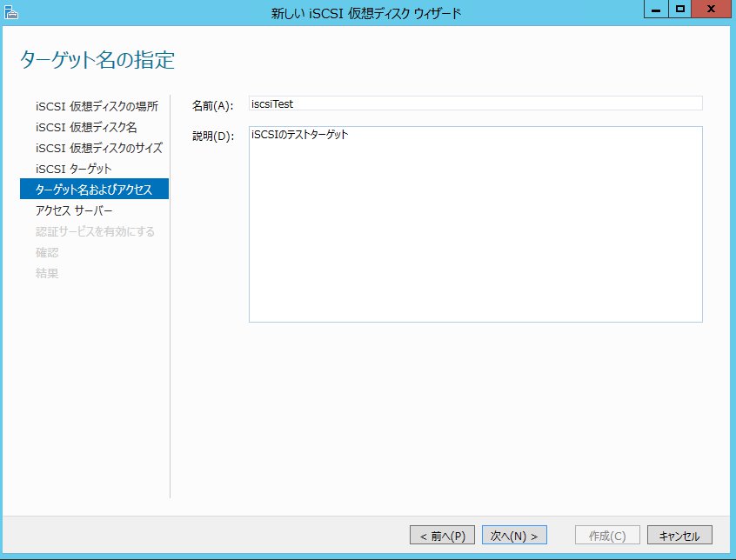Screen dimensions: 736x560
Task: Go to the iSCSI 仮想ディスクの場所 step
Action: click(97, 106)
